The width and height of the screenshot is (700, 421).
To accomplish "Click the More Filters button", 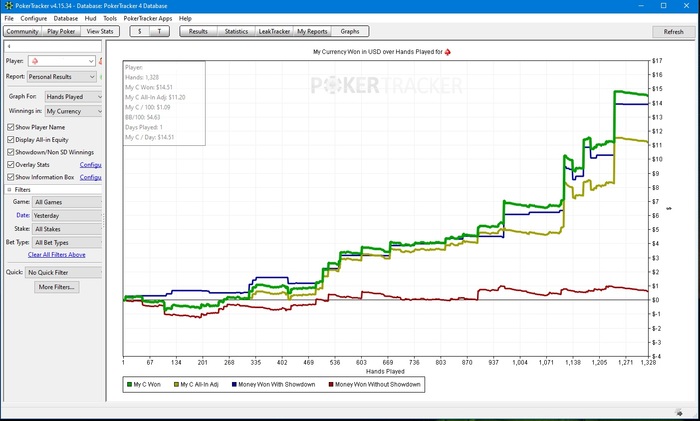I will point(57,287).
